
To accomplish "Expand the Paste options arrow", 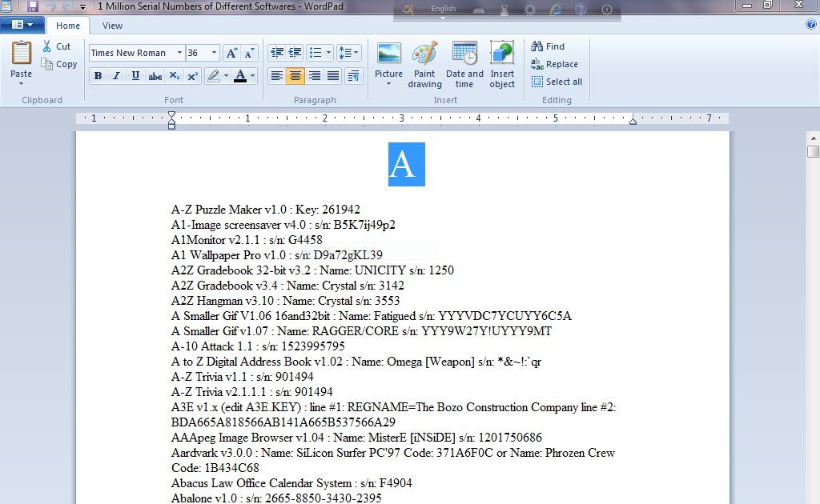I will 22,83.
